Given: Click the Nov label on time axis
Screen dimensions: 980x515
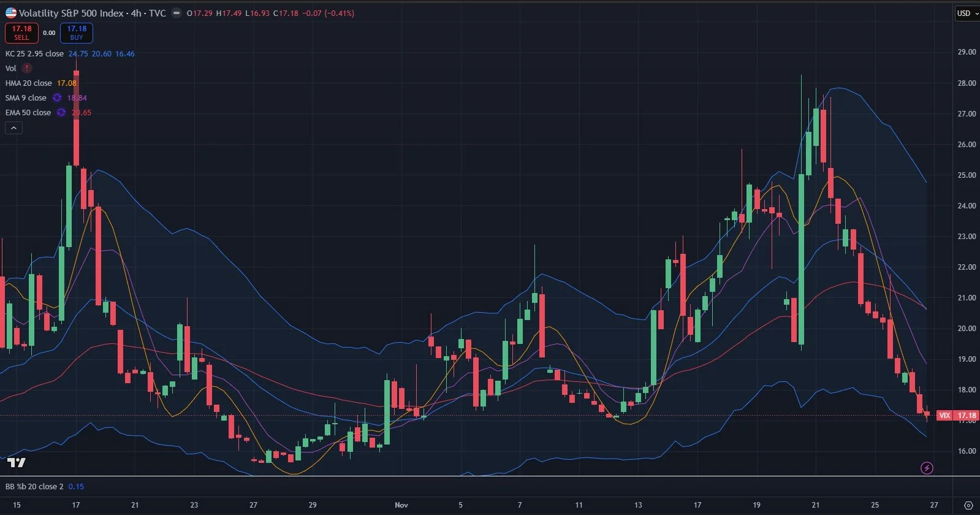Looking at the screenshot, I should click(x=401, y=505).
